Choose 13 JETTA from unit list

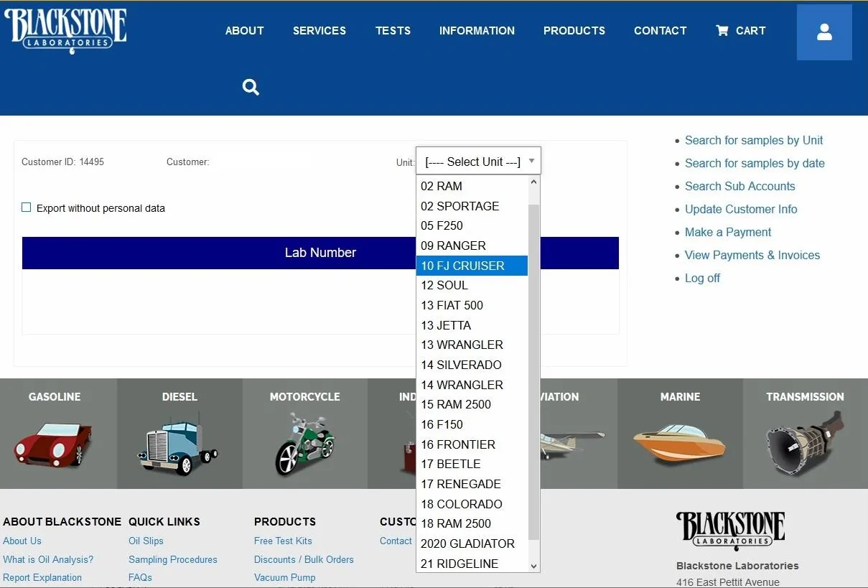click(472, 325)
